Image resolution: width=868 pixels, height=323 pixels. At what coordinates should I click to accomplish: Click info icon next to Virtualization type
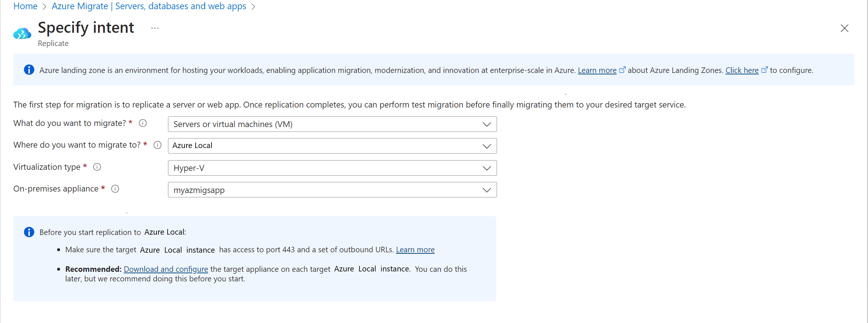[x=97, y=167]
